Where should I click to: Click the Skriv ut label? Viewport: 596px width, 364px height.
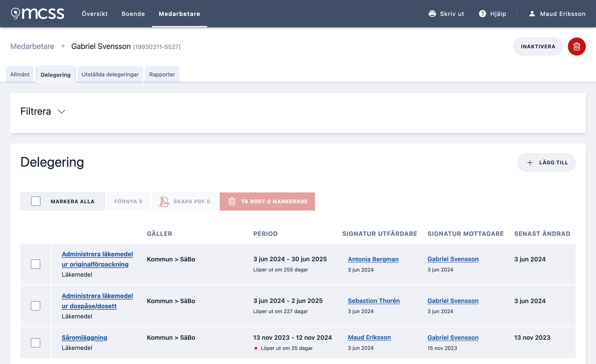pos(452,14)
